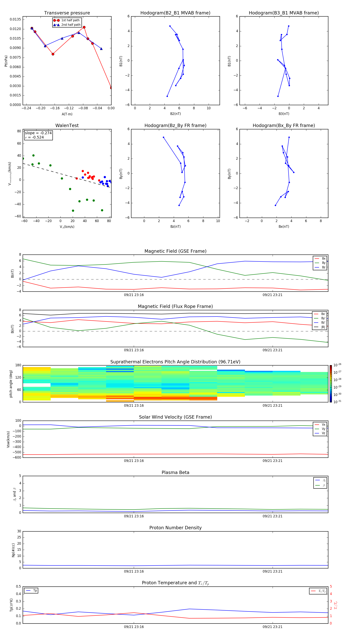
Task: Click the 'Hodogram(B3_B1 MVAB frame)' title
Action: coord(284,13)
